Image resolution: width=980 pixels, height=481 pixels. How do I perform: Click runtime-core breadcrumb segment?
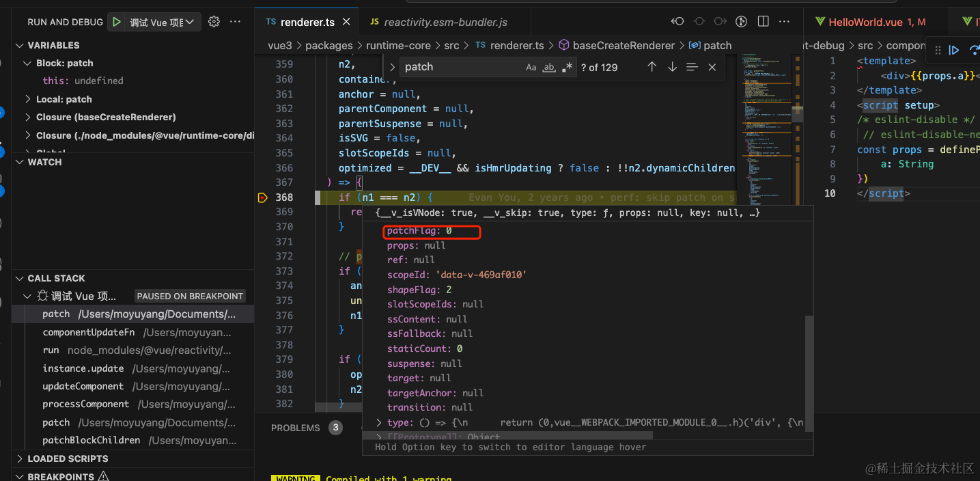(x=398, y=45)
